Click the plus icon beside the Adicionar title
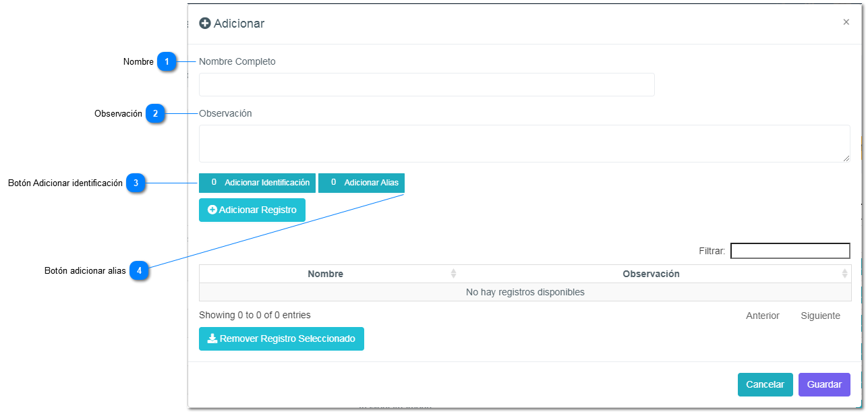The height and width of the screenshot is (414, 868). point(205,24)
